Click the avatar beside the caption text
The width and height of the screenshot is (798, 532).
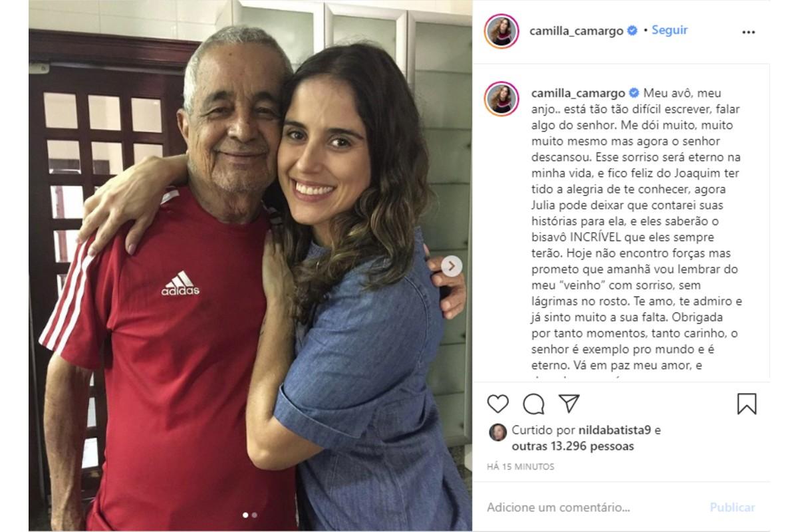501,98
